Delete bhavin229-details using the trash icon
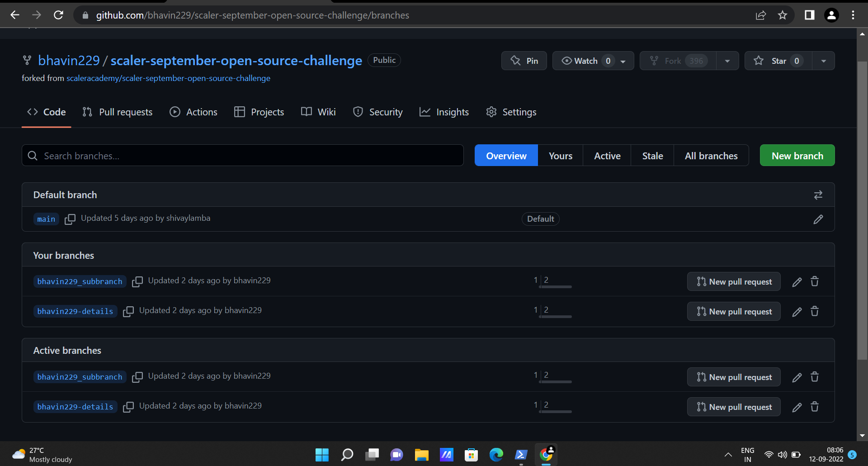The image size is (868, 466). pyautogui.click(x=815, y=311)
